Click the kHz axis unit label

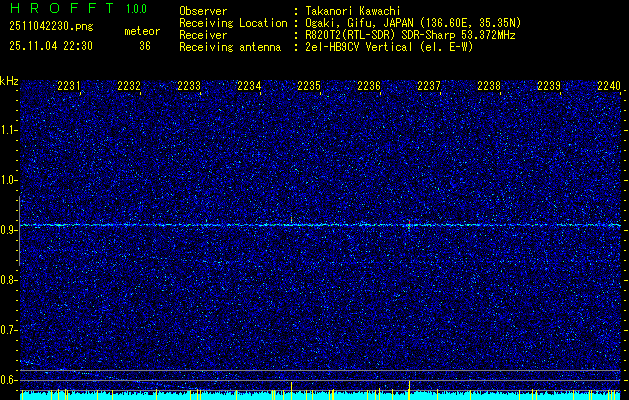[9, 81]
